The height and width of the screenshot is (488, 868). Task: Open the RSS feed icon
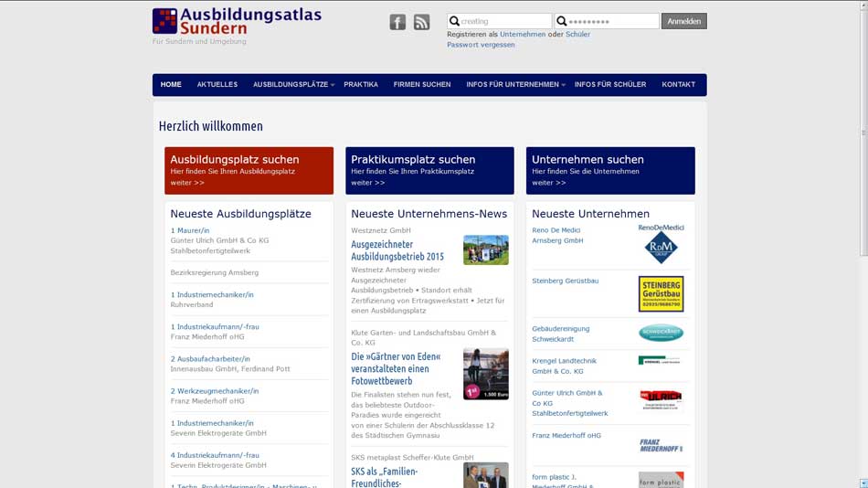(422, 22)
